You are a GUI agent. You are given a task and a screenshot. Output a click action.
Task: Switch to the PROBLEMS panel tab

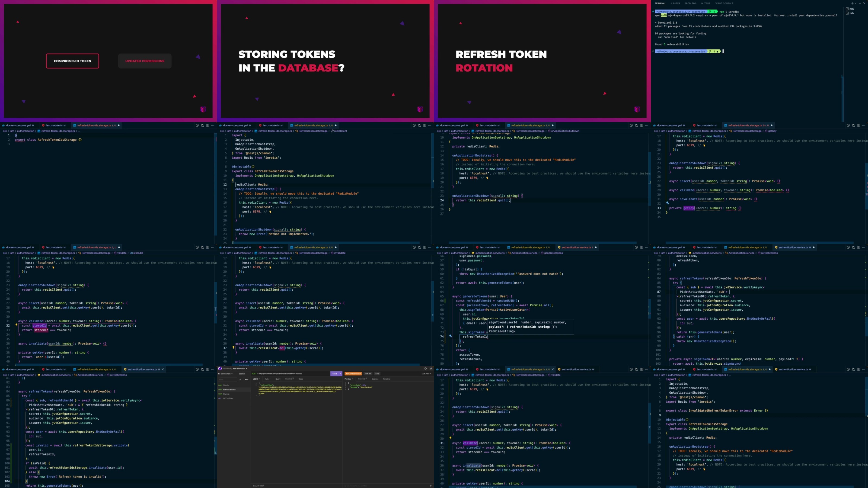[x=690, y=3]
